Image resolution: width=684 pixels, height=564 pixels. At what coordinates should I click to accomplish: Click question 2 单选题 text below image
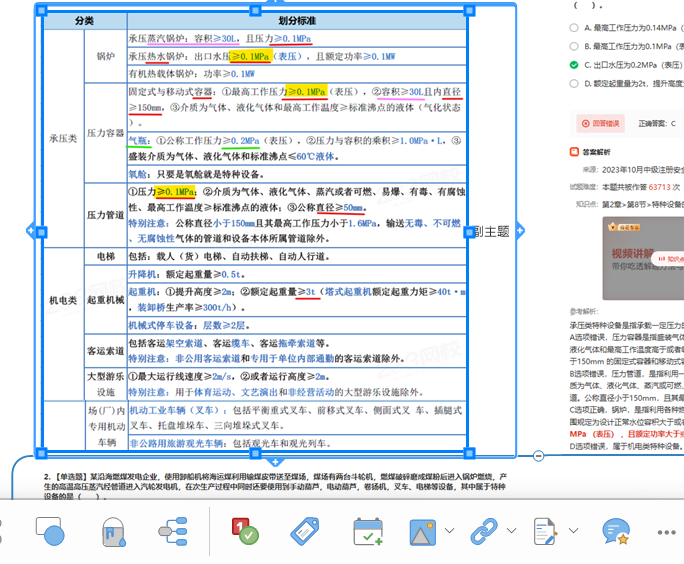pyautogui.click(x=275, y=486)
